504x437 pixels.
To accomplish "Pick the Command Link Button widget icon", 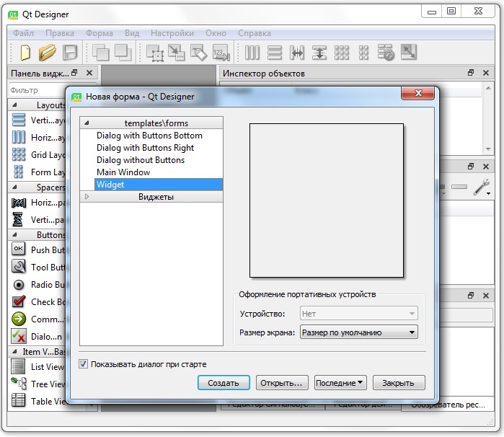I will pyautogui.click(x=19, y=319).
